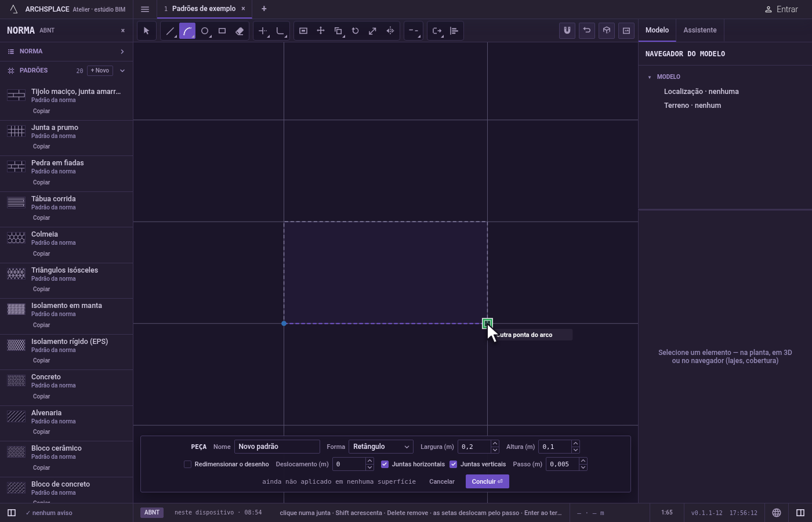Select the Rectangle drawing tool
Viewport: 812px width, 522px height.
(222, 31)
